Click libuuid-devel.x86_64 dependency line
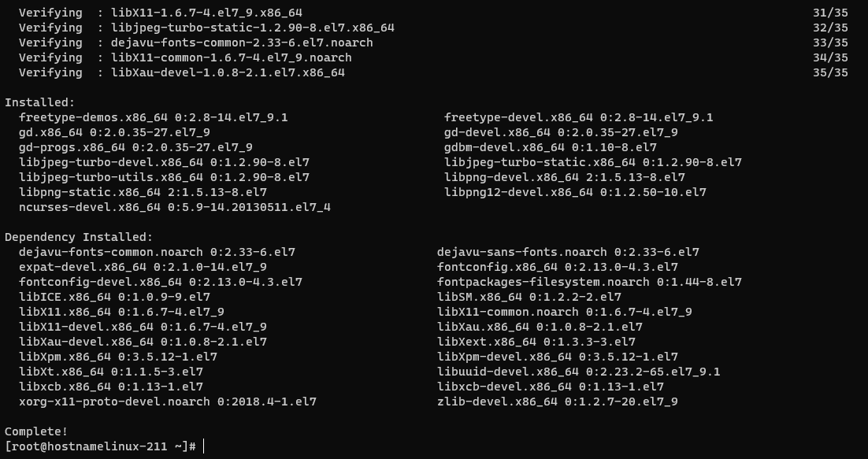 (x=578, y=372)
